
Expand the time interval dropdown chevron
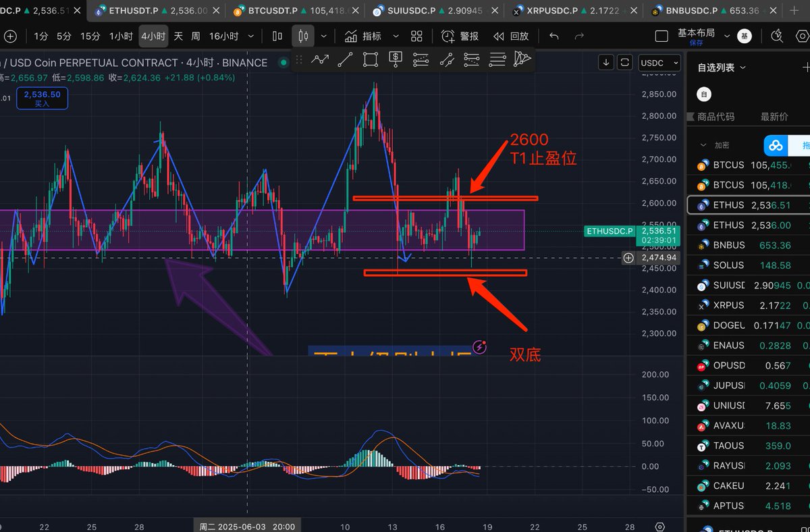tap(252, 36)
